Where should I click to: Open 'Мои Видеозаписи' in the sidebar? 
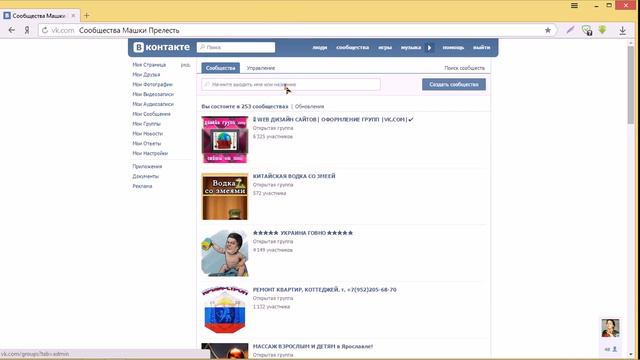(x=153, y=94)
